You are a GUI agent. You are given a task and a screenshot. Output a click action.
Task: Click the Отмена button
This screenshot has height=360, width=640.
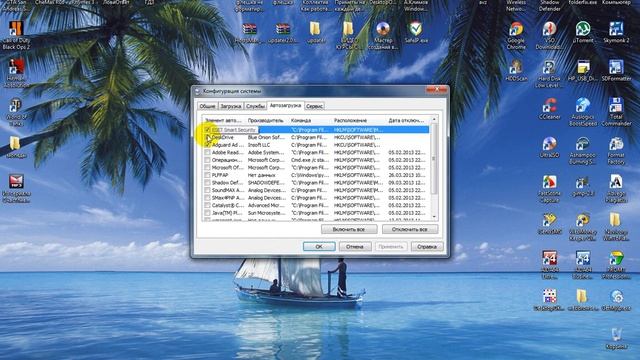point(355,247)
